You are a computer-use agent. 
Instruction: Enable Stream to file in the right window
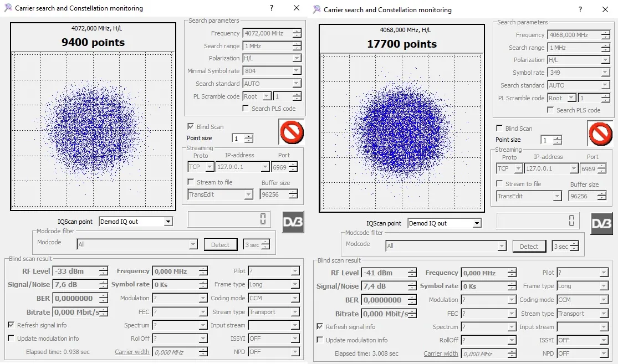500,184
